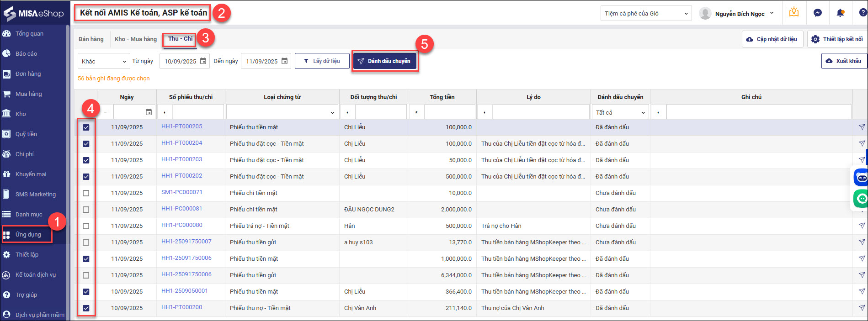Switch to the Bán hàng tab
Viewport: 868px width, 321px height.
click(x=91, y=39)
